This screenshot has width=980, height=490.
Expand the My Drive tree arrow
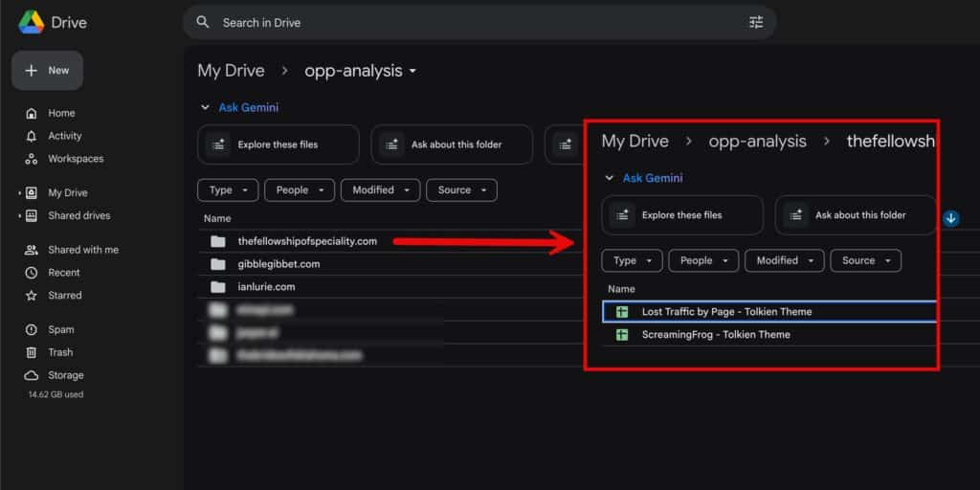19,193
